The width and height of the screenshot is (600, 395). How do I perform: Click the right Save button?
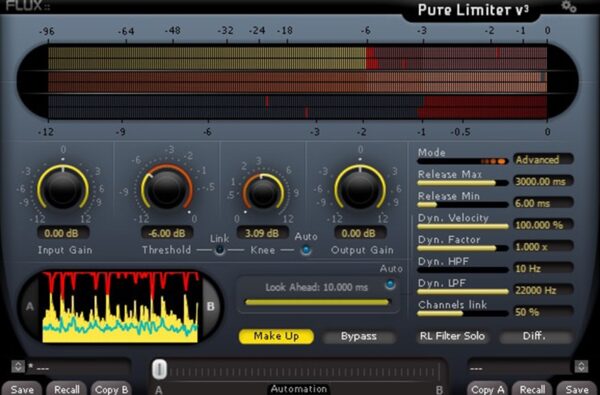click(577, 388)
